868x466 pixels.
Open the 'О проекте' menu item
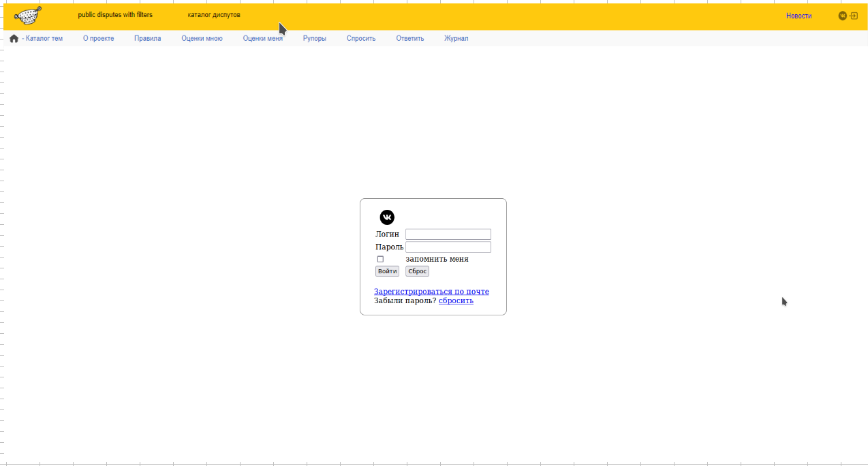[99, 39]
